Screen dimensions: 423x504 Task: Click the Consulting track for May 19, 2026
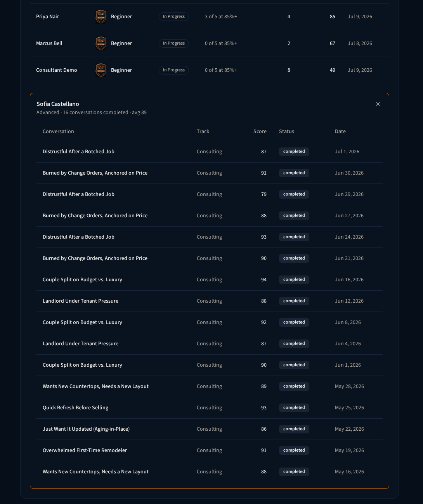[x=210, y=450]
